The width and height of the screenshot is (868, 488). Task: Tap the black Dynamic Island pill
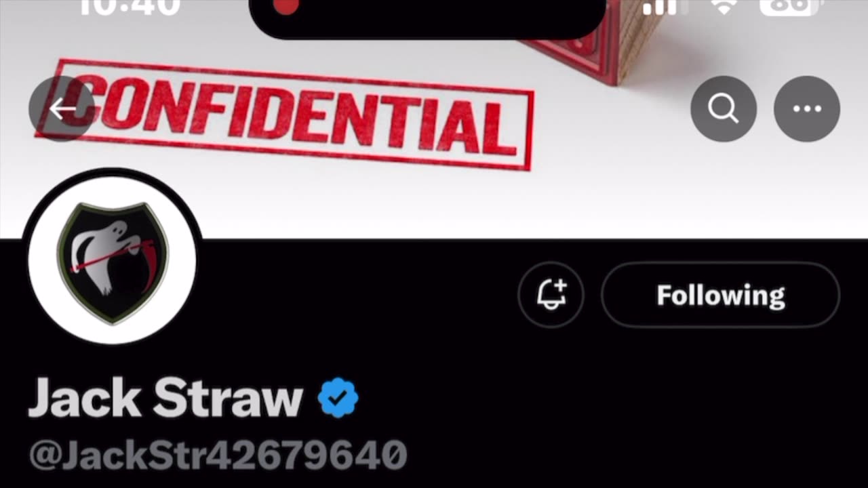tap(427, 17)
